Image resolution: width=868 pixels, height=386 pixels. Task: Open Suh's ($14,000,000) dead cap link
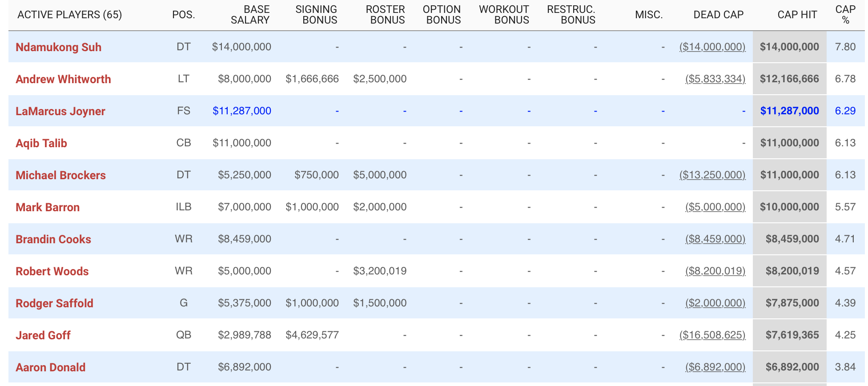(712, 47)
